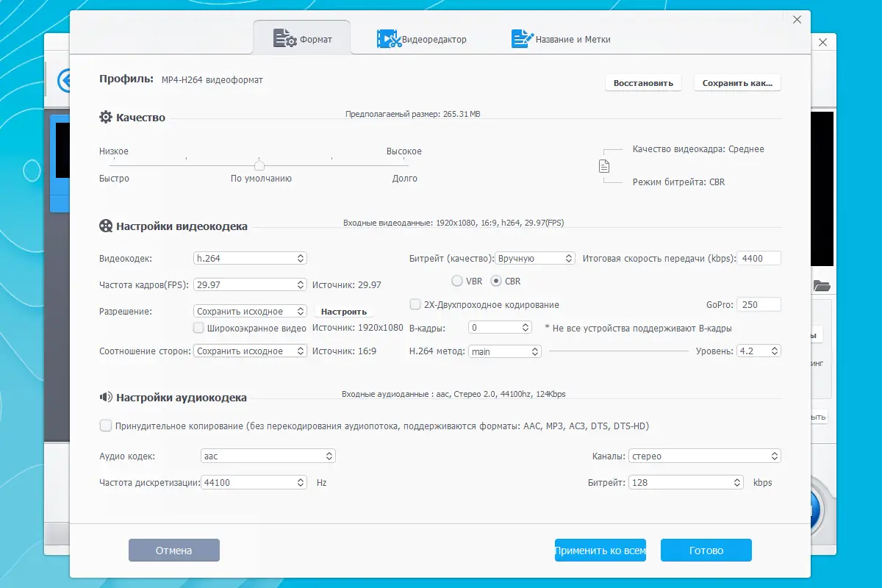Click the film reel icon beside Настройки видеокодека
882x588 pixels.
point(106,226)
